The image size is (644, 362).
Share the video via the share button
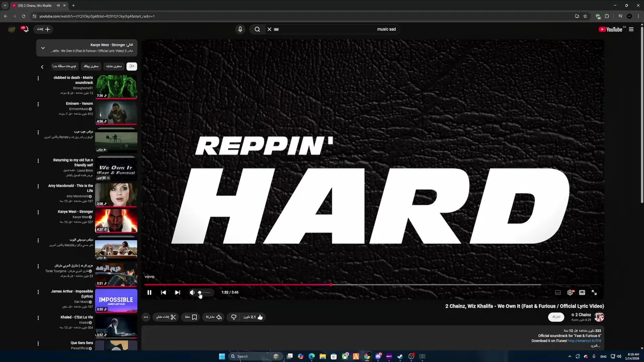(x=214, y=317)
